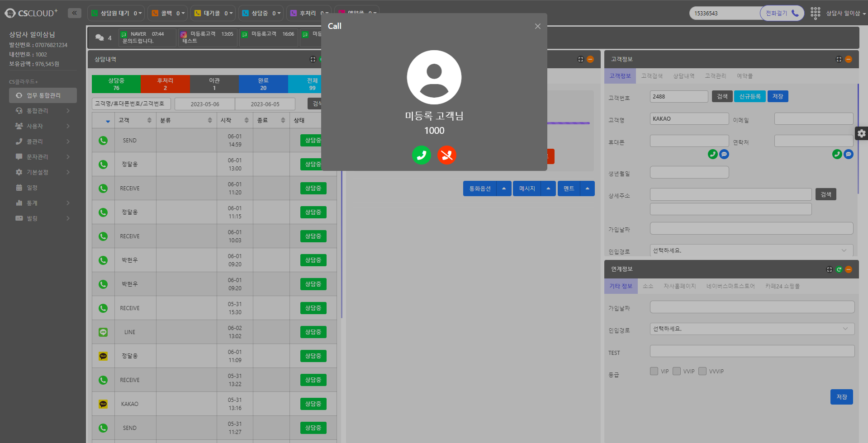
Task: Click the 신규등록 button
Action: coord(750,96)
